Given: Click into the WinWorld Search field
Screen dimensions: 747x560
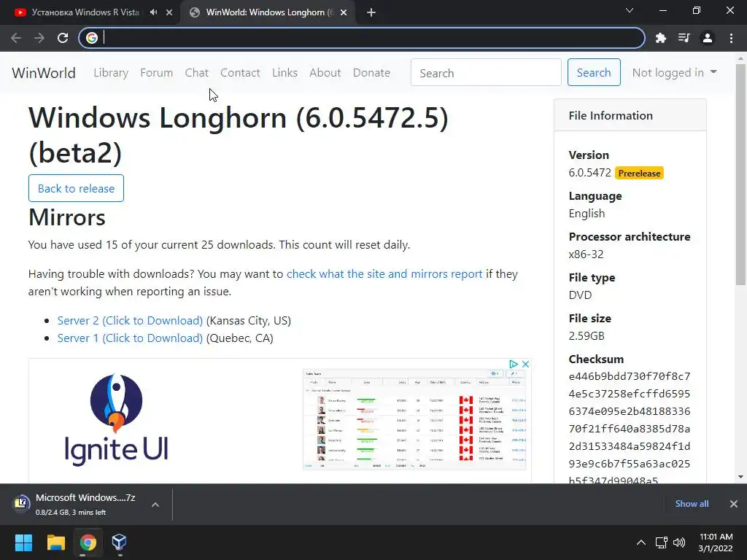Looking at the screenshot, I should 486,73.
